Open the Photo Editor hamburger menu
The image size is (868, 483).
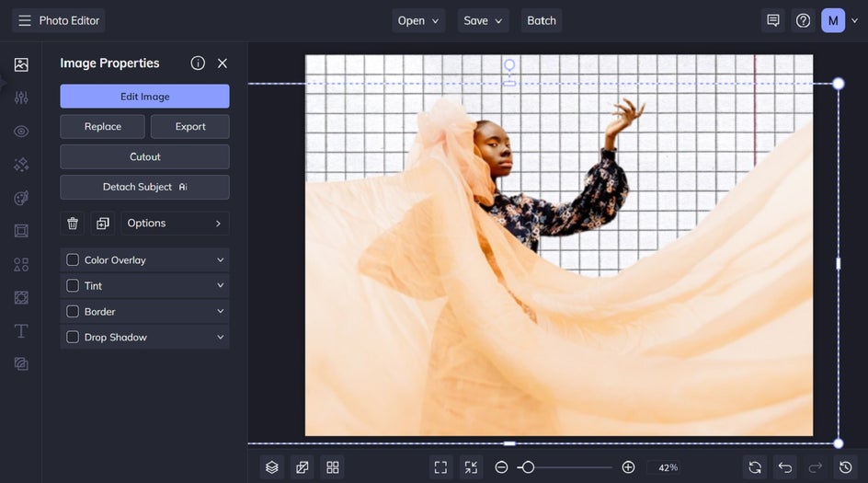tap(25, 20)
